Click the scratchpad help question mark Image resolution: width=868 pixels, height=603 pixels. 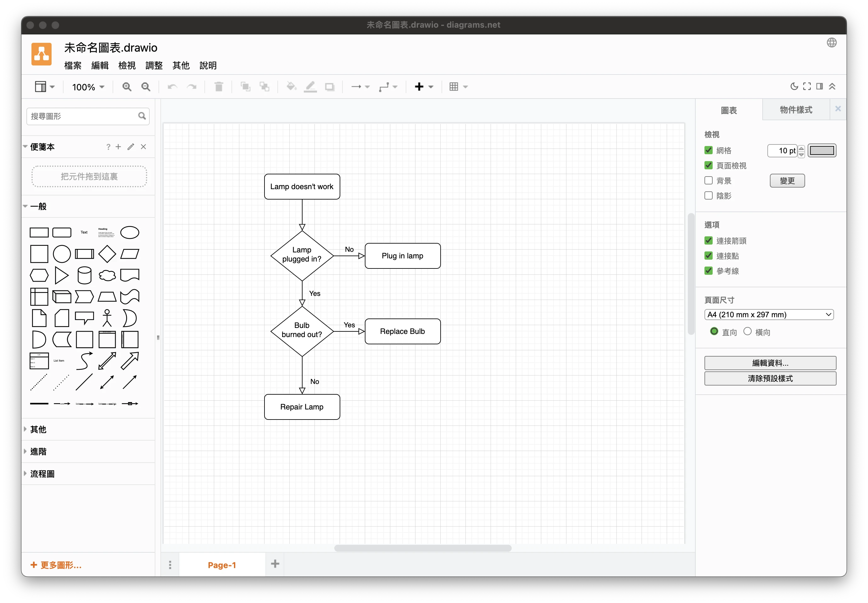pos(108,147)
